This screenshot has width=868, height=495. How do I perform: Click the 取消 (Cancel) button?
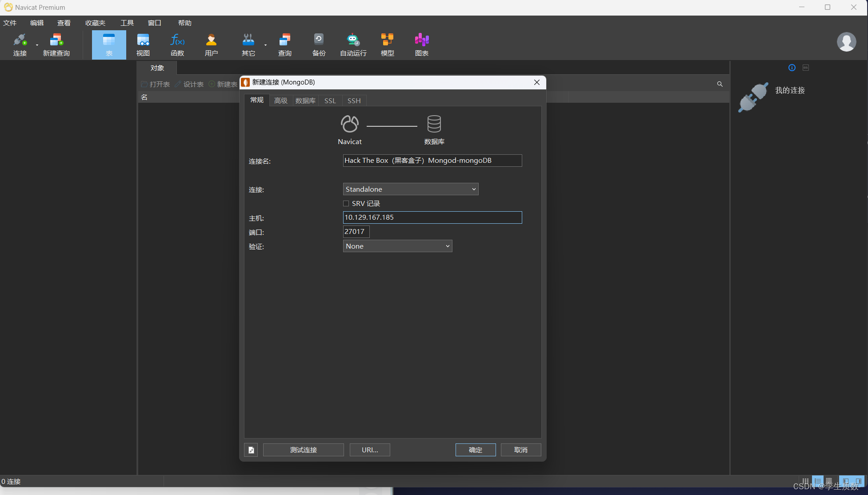tap(521, 450)
